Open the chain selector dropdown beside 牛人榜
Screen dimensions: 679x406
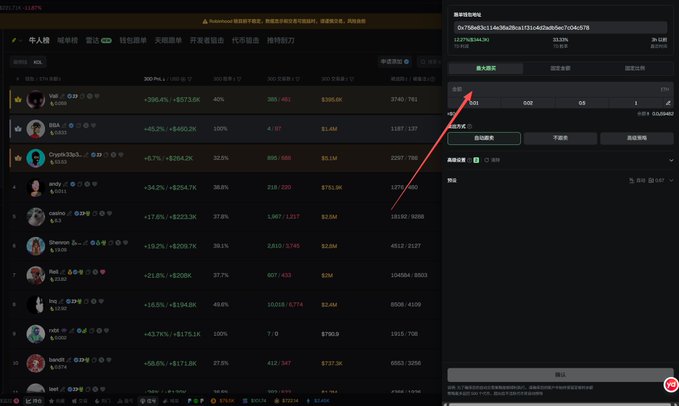click(x=17, y=40)
